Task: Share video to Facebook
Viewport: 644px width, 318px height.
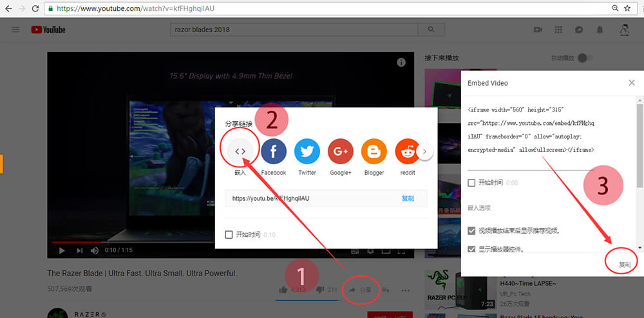Action: [x=274, y=151]
